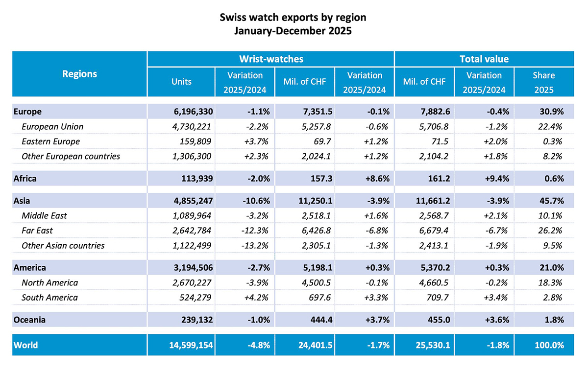Click the Regions column header
The width and height of the screenshot is (588, 372).
(79, 74)
